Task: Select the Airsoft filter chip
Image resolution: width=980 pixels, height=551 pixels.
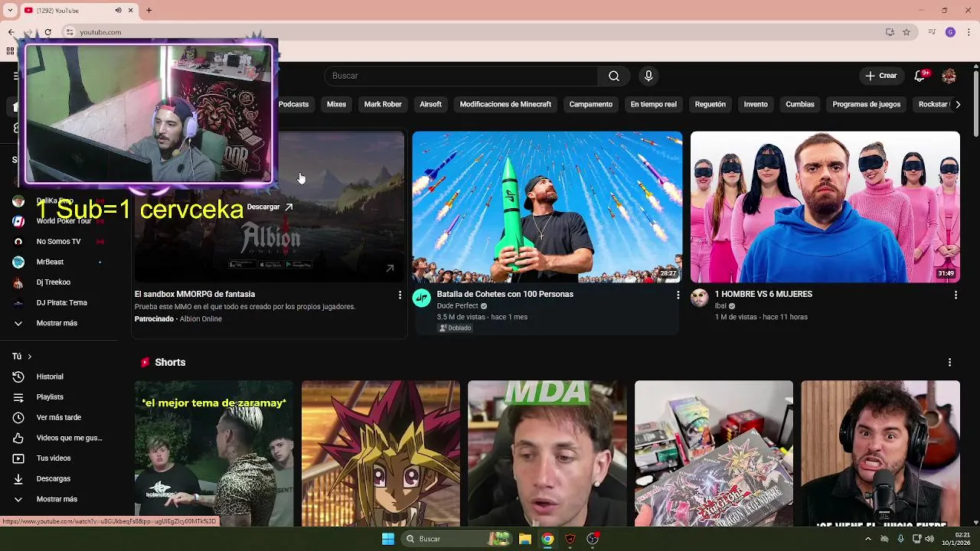Action: pos(430,104)
